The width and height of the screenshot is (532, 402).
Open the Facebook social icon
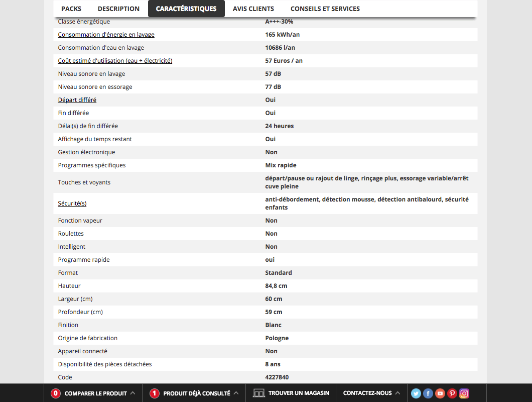click(428, 393)
